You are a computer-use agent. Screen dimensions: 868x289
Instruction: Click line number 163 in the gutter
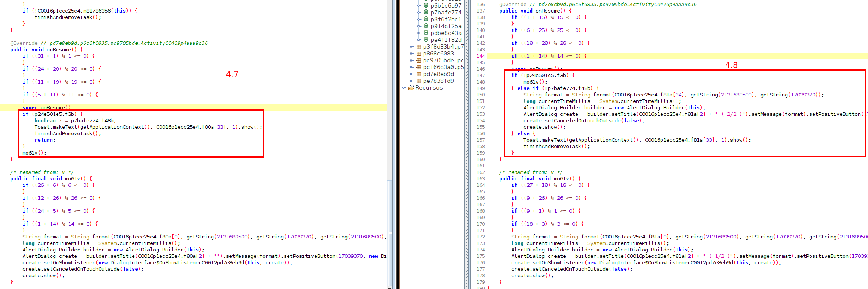pyautogui.click(x=481, y=178)
